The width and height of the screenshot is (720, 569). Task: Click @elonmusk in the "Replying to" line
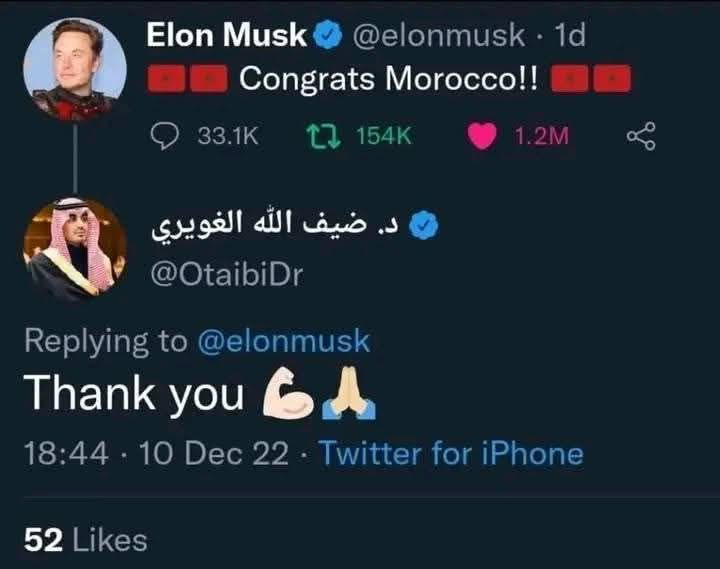click(283, 341)
